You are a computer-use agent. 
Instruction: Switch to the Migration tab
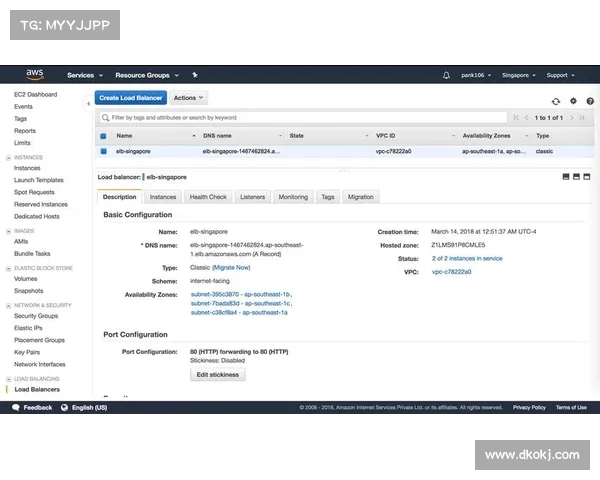[361, 197]
